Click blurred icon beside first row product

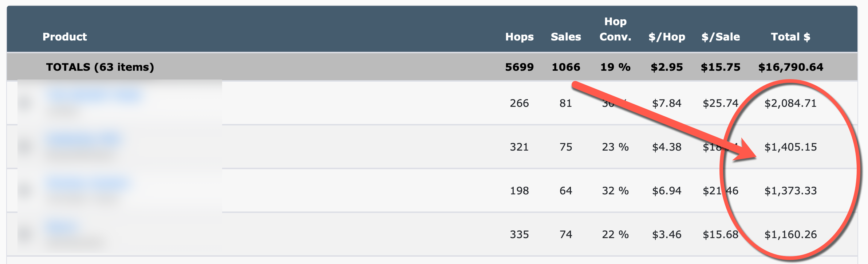(x=25, y=103)
